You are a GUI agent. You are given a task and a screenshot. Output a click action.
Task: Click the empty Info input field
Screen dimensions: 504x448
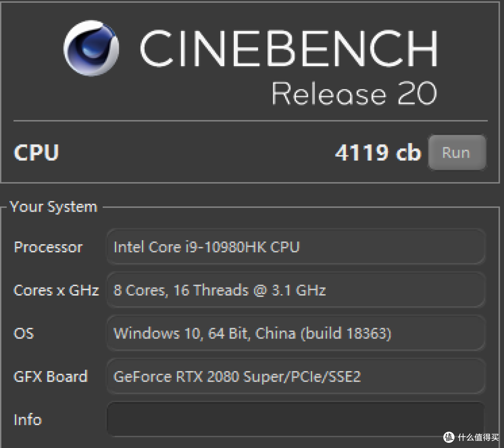(x=295, y=419)
